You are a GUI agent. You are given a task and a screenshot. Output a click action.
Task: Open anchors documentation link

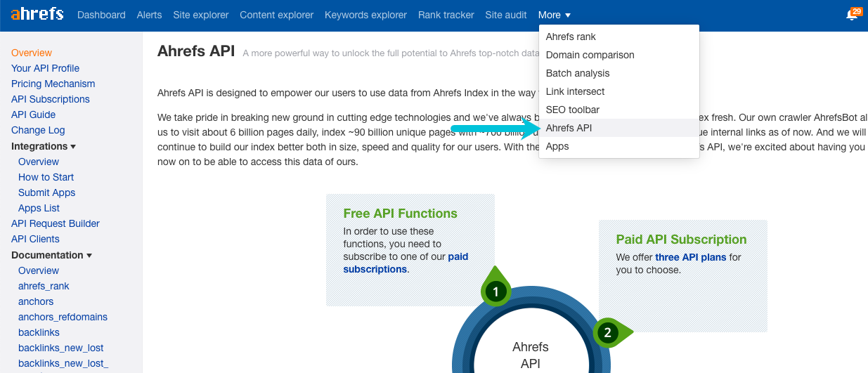tap(36, 301)
